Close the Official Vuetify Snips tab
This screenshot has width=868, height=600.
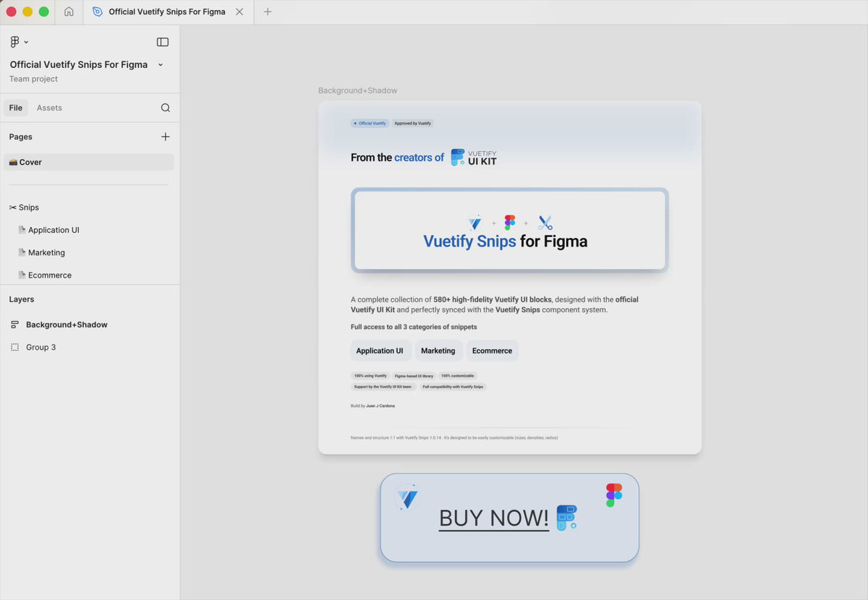coord(239,12)
